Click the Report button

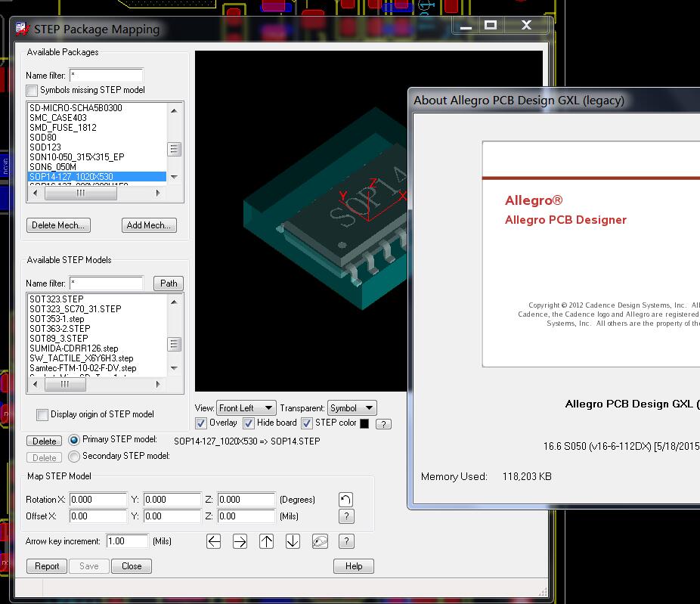click(47, 566)
